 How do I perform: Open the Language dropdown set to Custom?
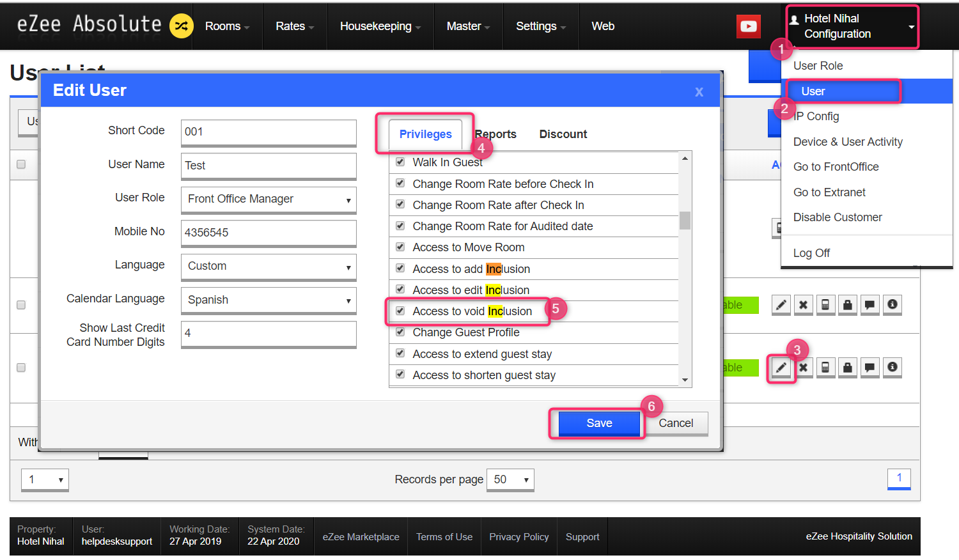click(269, 267)
